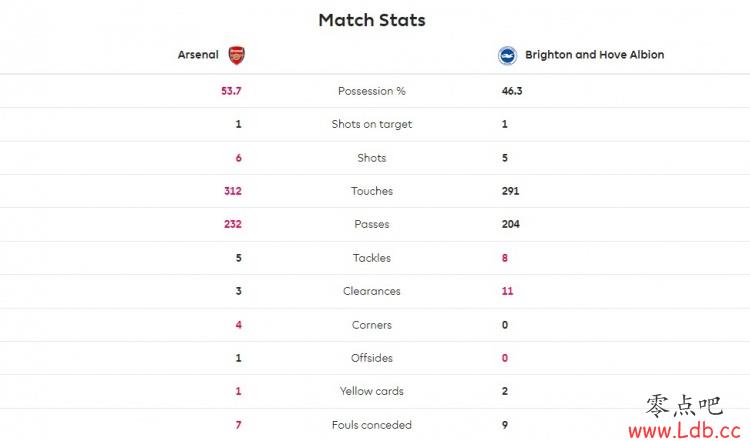Select the Clearances stat label
This screenshot has height=441, width=750.
372,291
